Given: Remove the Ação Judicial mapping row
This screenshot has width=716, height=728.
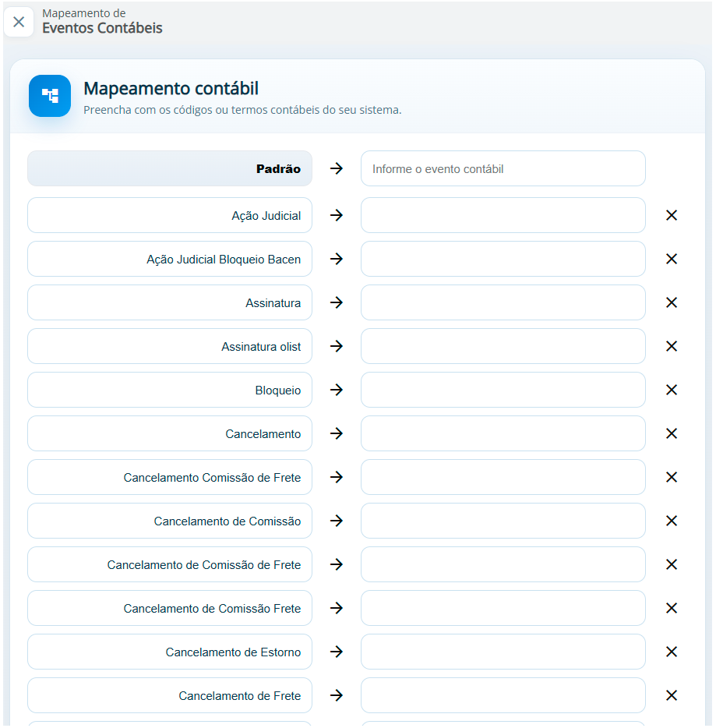Looking at the screenshot, I should pyautogui.click(x=672, y=215).
